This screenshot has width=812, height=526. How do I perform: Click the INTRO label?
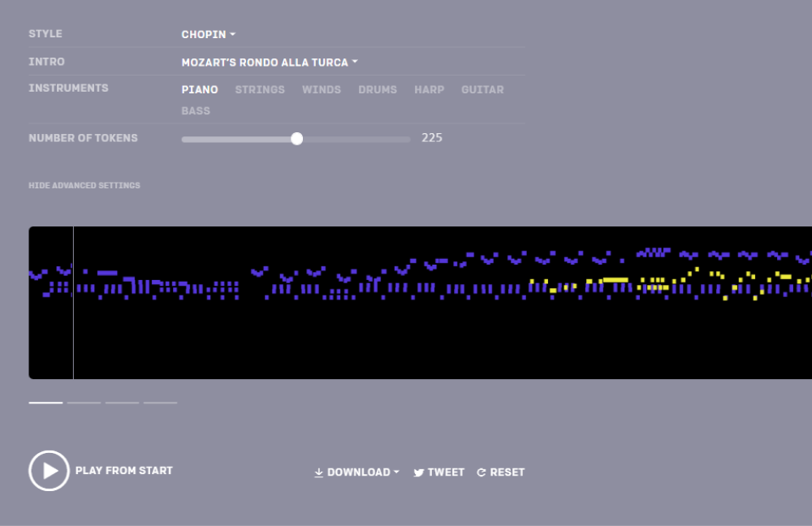pyautogui.click(x=46, y=62)
